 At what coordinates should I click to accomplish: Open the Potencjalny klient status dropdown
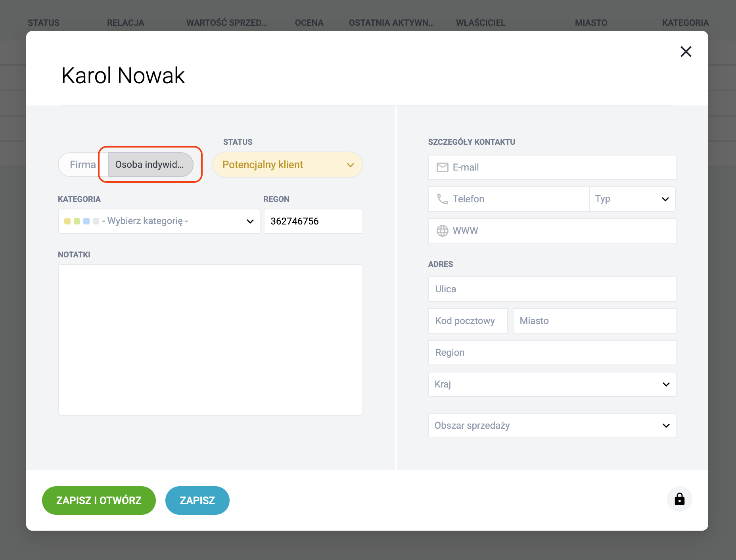288,165
